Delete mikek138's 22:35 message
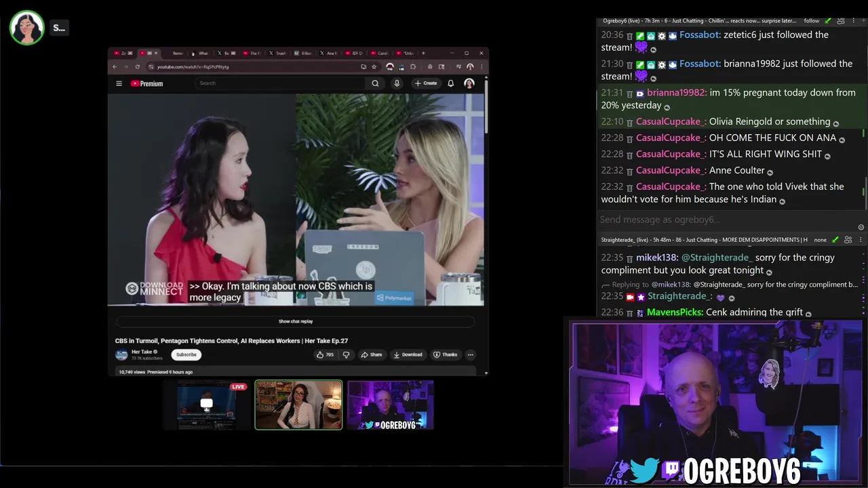 click(629, 258)
